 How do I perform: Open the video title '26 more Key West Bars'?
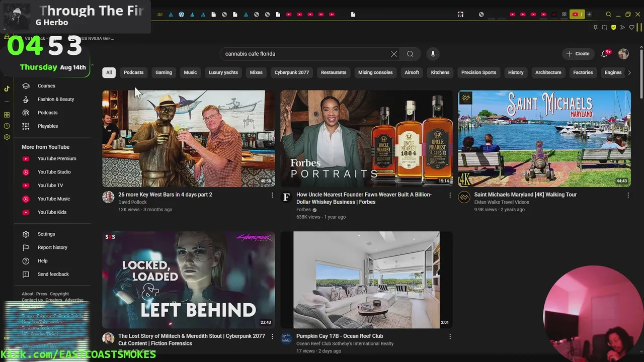click(x=165, y=195)
